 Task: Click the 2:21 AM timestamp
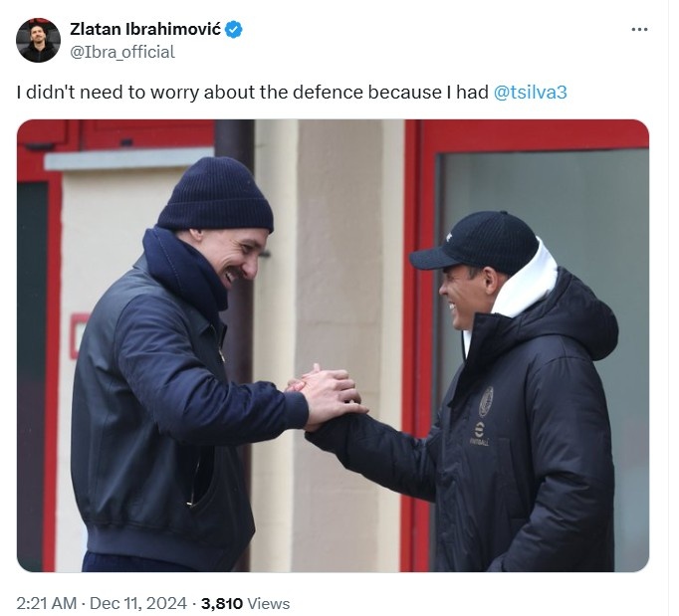tap(47, 603)
